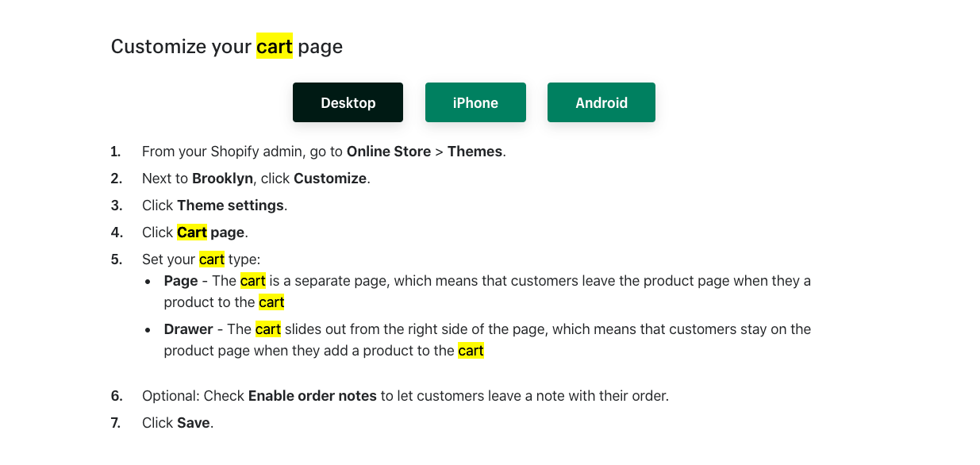Click the bold 'Theme settings' text

pyautogui.click(x=230, y=206)
